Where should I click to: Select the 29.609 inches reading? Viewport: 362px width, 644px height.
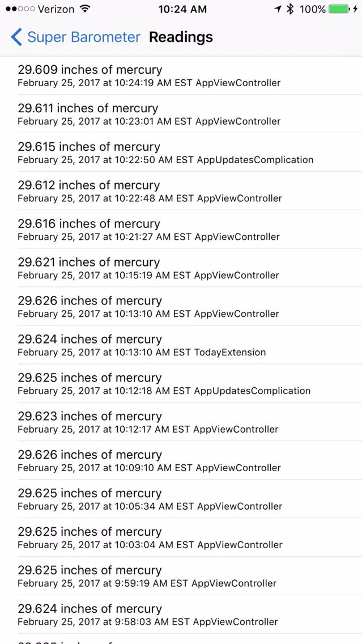point(181,75)
